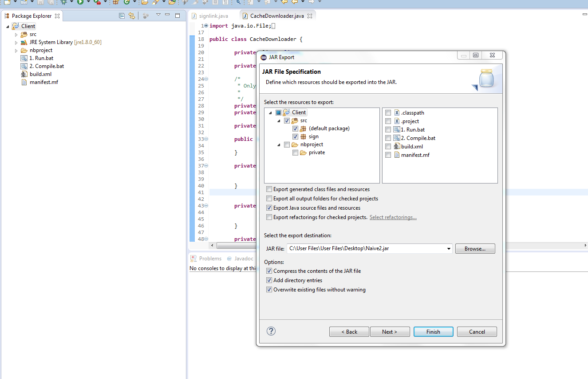Click sign package icon in export tree
The image size is (588, 379).
(304, 136)
